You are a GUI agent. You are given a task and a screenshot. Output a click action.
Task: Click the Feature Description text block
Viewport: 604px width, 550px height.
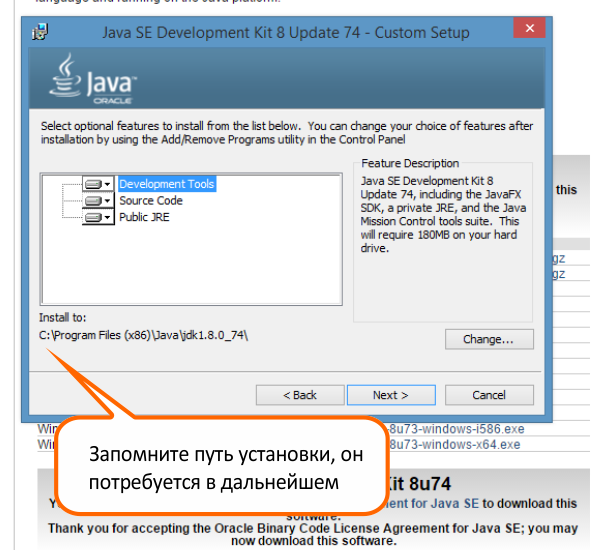[443, 215]
